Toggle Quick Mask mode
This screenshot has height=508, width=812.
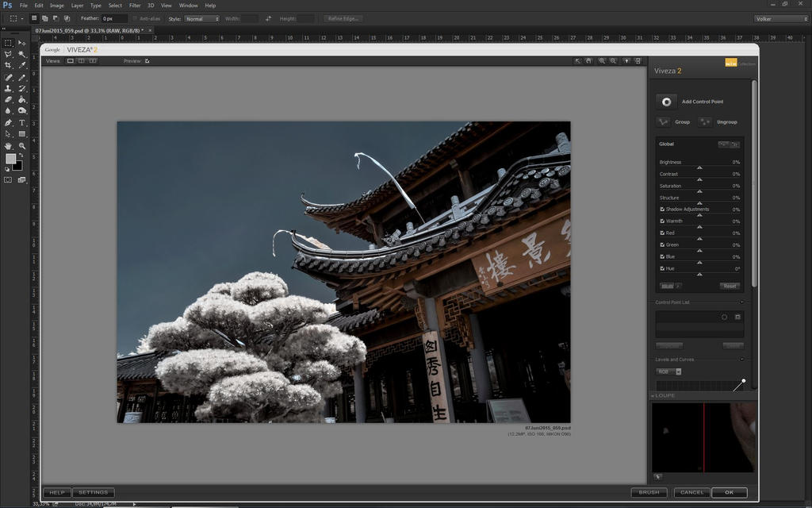[8, 180]
